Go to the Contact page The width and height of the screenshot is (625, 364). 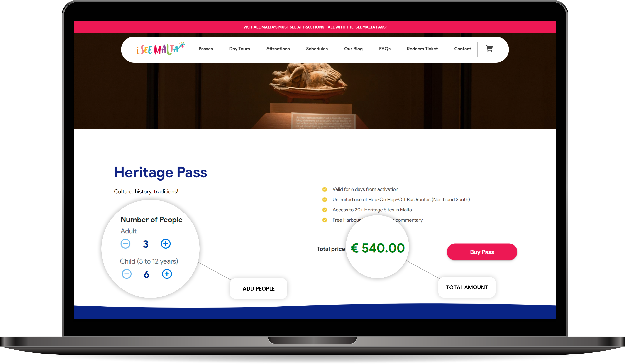462,49
